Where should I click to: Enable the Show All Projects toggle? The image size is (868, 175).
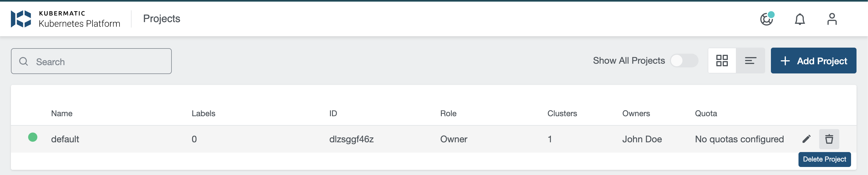[684, 61]
